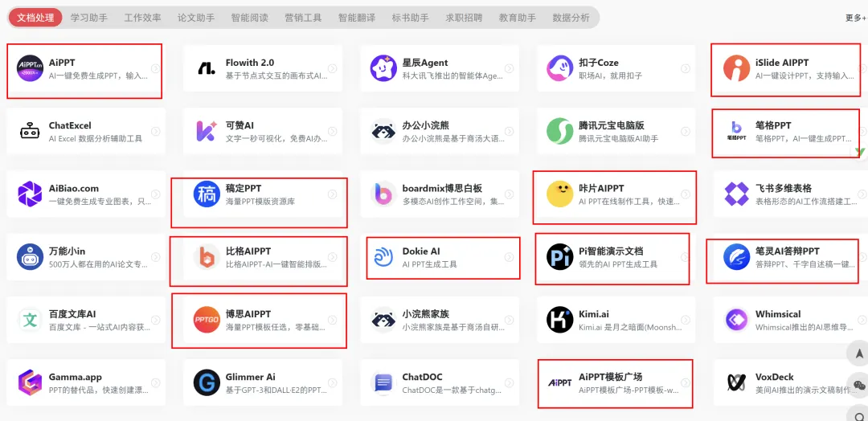This screenshot has height=421, width=868.
Task: Click the arrow on 稿定PPT card
Action: pyautogui.click(x=332, y=194)
